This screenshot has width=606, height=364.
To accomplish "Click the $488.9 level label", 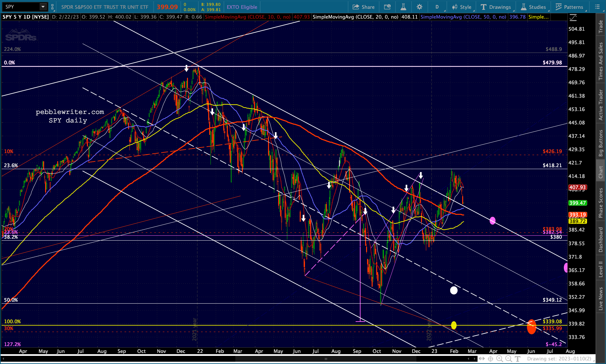I will coord(554,49).
